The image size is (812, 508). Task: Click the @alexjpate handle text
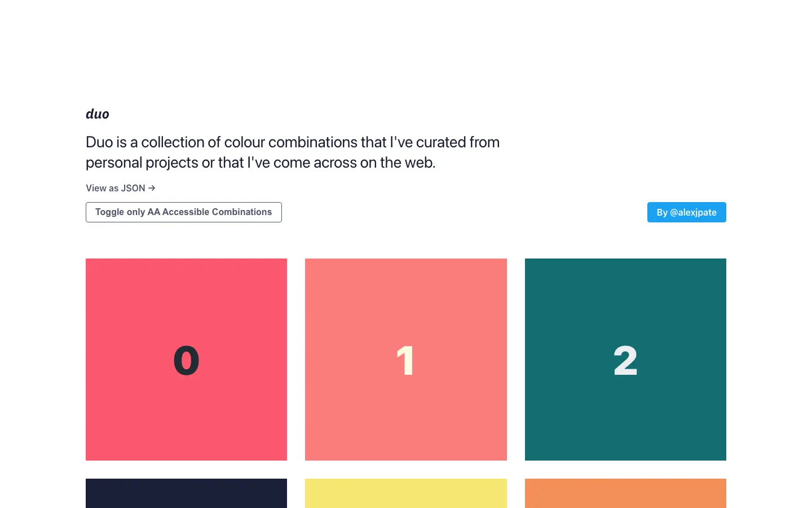[x=693, y=212]
